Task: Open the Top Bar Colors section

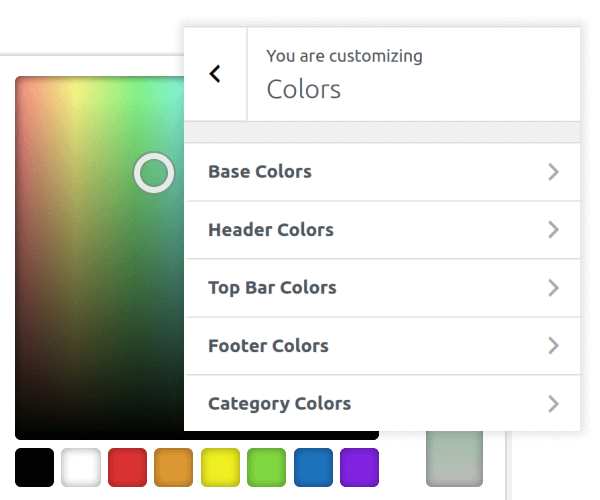Action: 382,288
